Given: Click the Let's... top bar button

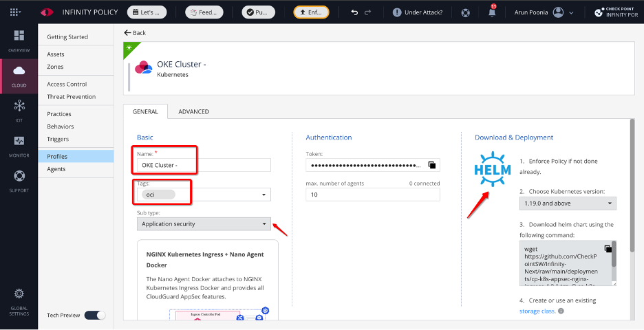Looking at the screenshot, I should [x=147, y=12].
